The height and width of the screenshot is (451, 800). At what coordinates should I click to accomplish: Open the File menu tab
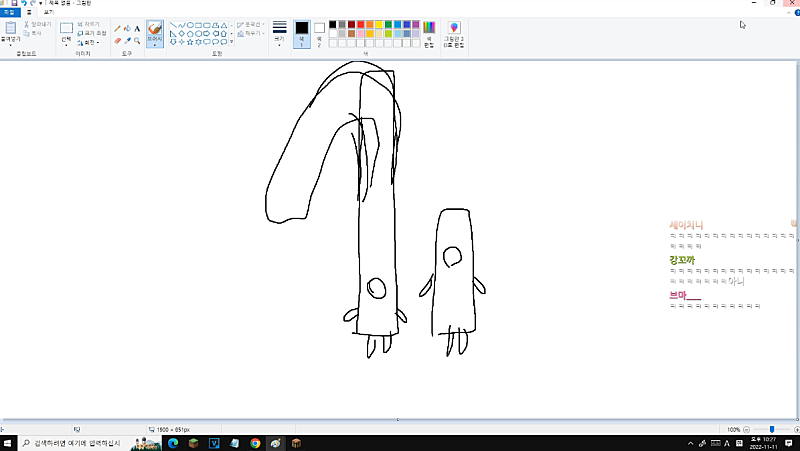tap(8, 13)
